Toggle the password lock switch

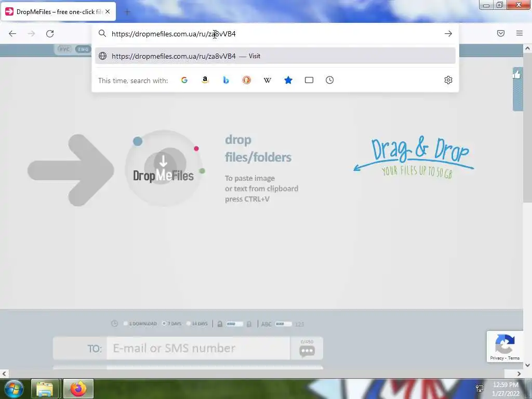tap(234, 324)
